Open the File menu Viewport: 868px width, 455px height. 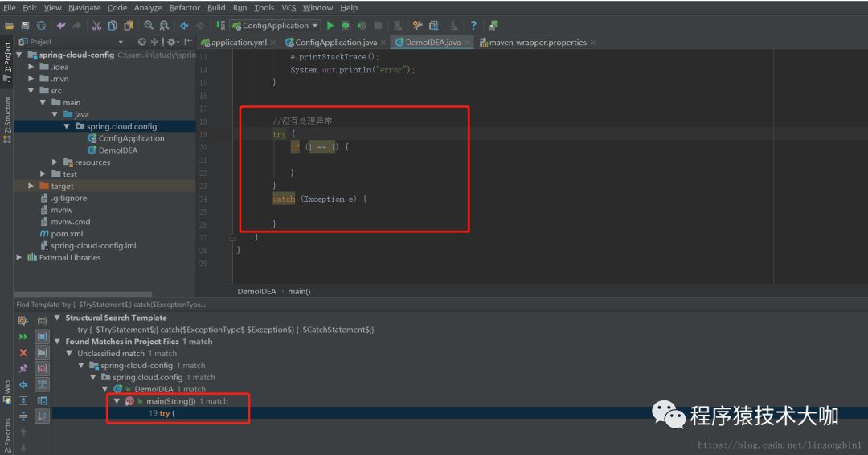pos(10,8)
